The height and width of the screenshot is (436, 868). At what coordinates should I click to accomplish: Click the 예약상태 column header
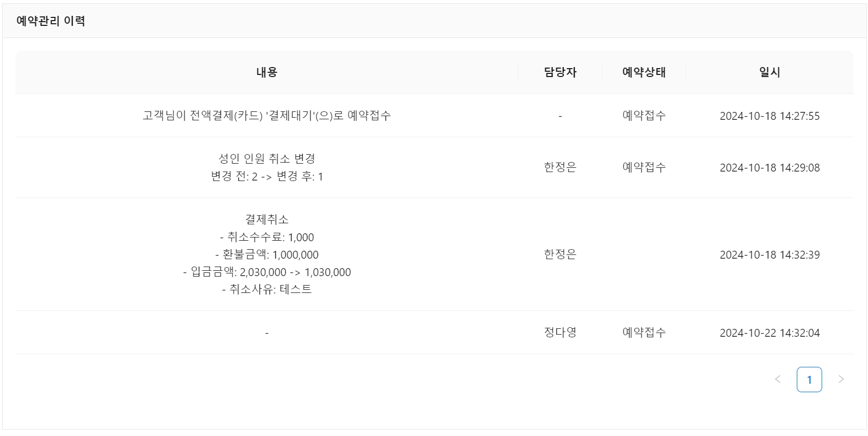pyautogui.click(x=644, y=72)
